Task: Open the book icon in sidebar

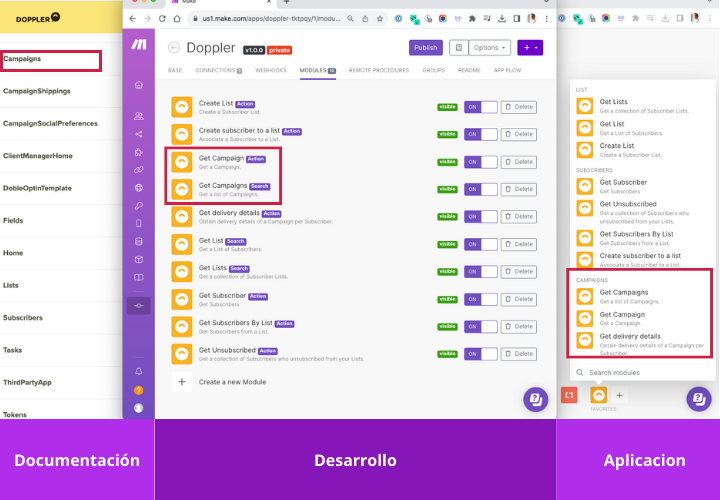Action: coord(139,277)
